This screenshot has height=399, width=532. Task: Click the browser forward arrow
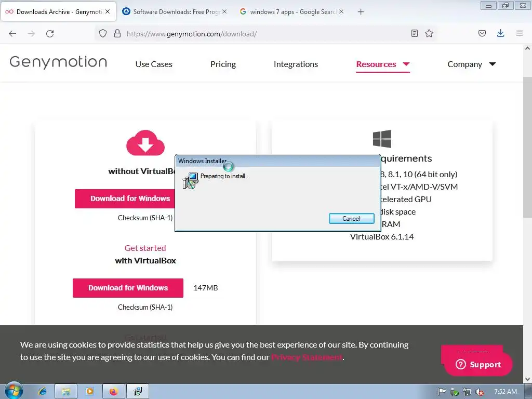tap(31, 34)
